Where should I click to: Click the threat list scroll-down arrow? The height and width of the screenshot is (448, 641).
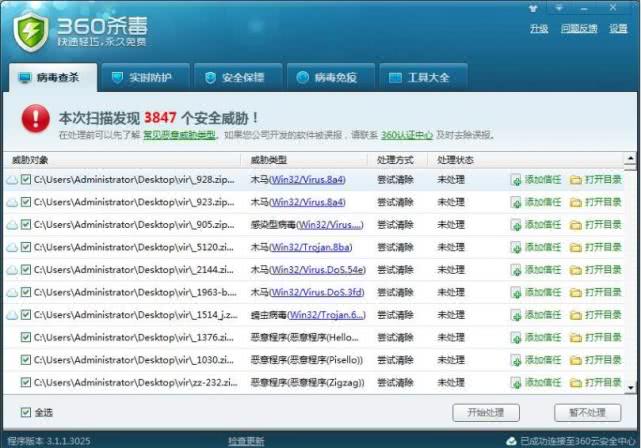pyautogui.click(x=630, y=387)
